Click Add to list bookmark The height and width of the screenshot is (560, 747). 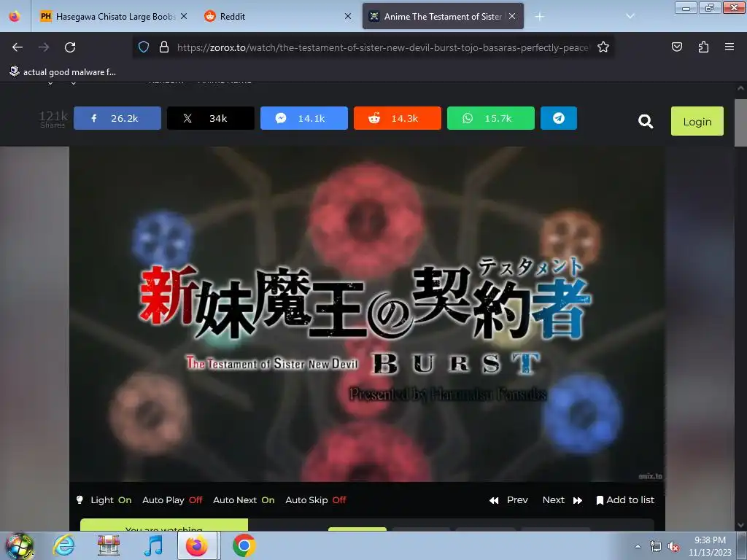coord(625,500)
